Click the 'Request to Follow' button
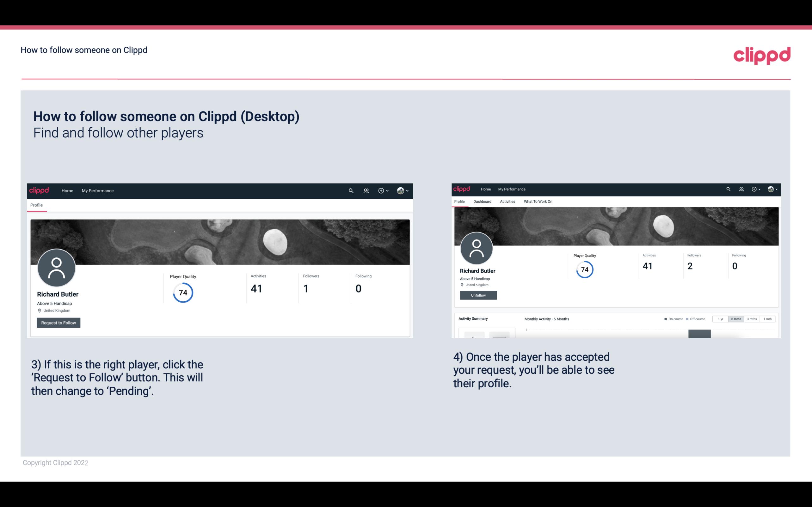Screen dimensions: 812x507 click(x=58, y=323)
